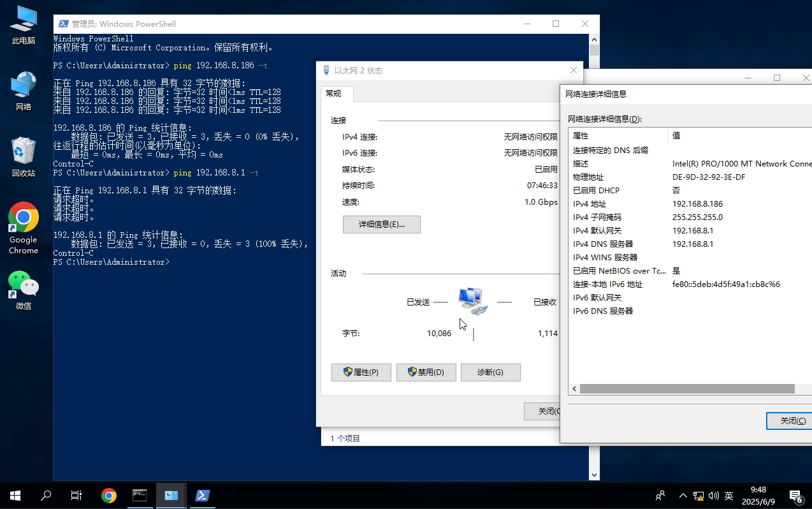Click the 属性(P) button
The image size is (812, 509).
pyautogui.click(x=361, y=373)
